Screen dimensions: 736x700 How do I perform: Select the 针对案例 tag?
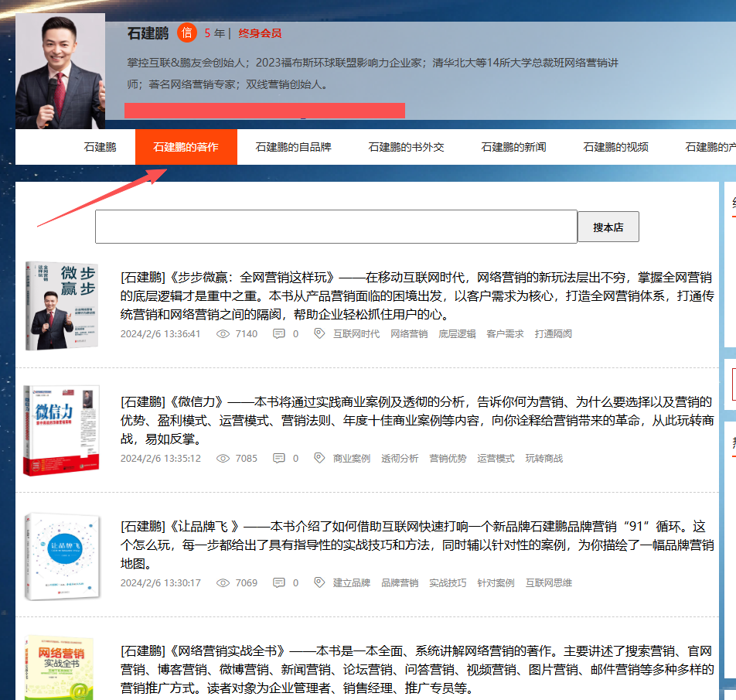tap(496, 582)
